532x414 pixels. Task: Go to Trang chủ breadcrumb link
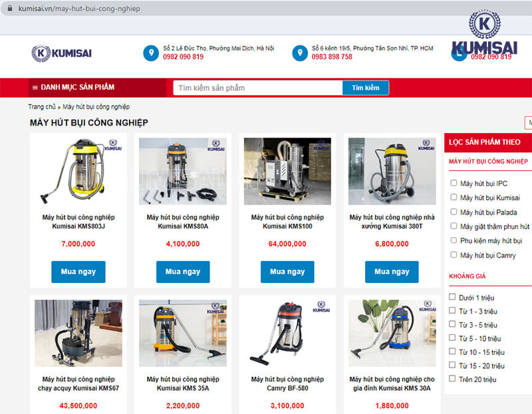(x=42, y=107)
